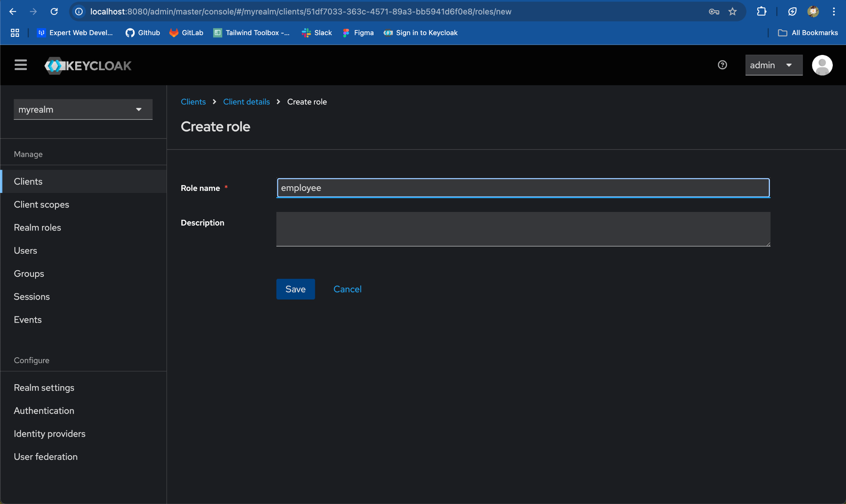
Task: Click the Cancel link
Action: click(x=347, y=289)
